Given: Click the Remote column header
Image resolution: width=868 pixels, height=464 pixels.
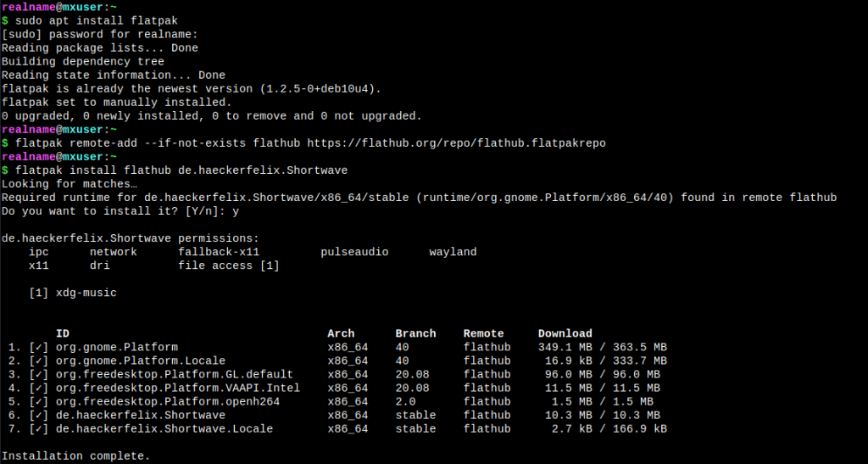Looking at the screenshot, I should click(x=483, y=333).
